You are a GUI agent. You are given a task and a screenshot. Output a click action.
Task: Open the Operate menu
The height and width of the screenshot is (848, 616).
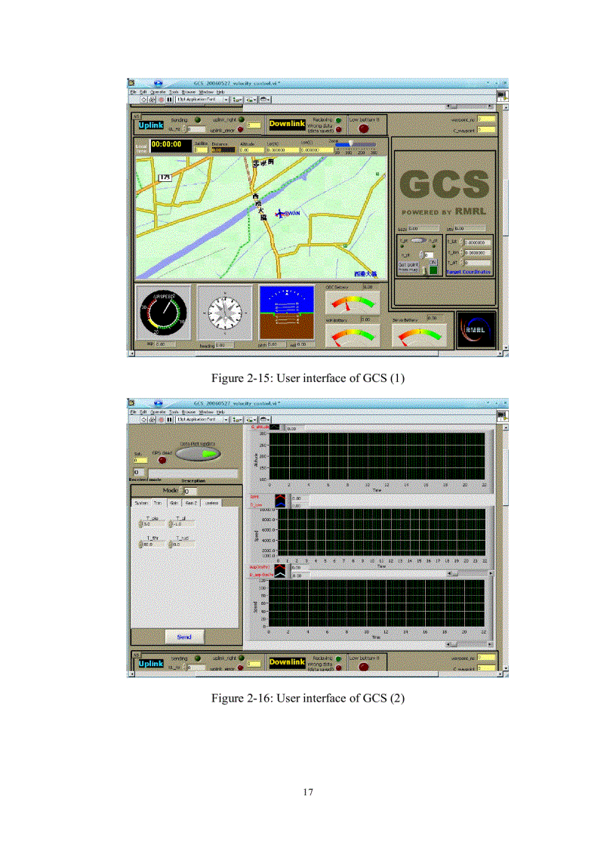click(x=156, y=91)
